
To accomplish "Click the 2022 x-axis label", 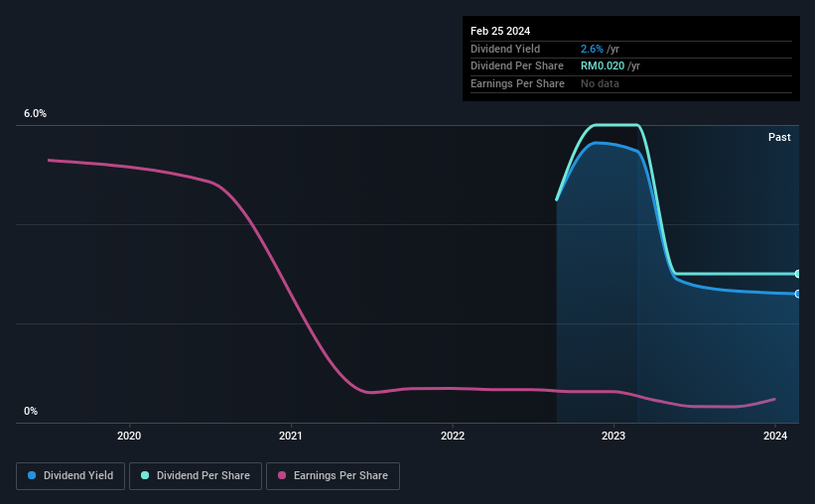I will (453, 436).
